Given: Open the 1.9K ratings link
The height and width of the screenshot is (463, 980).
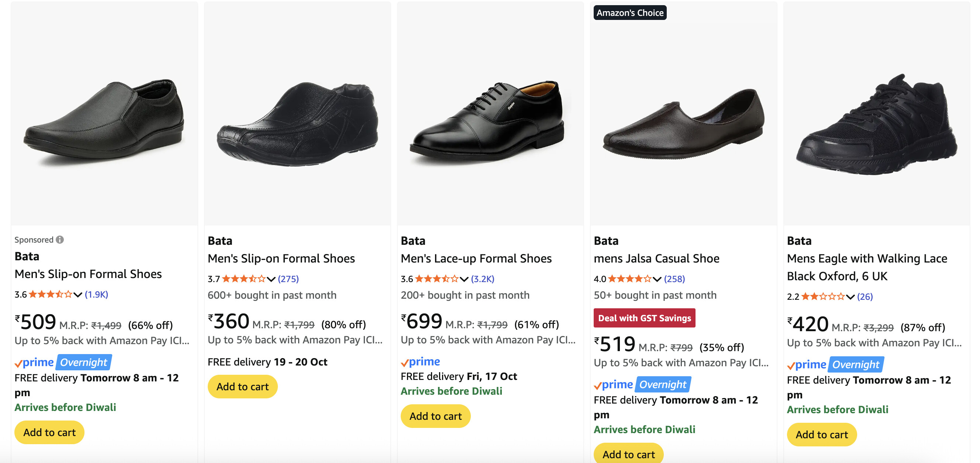Looking at the screenshot, I should (96, 294).
